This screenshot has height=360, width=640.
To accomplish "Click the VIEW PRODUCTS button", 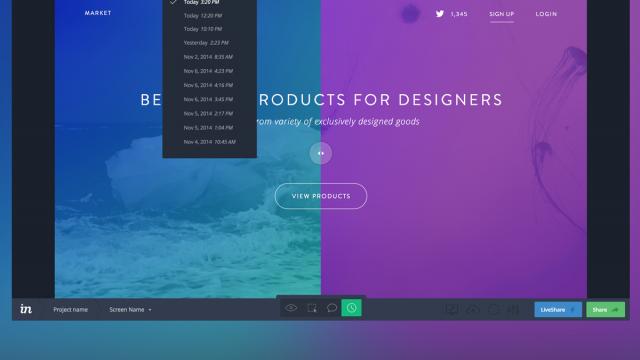I will click(321, 196).
